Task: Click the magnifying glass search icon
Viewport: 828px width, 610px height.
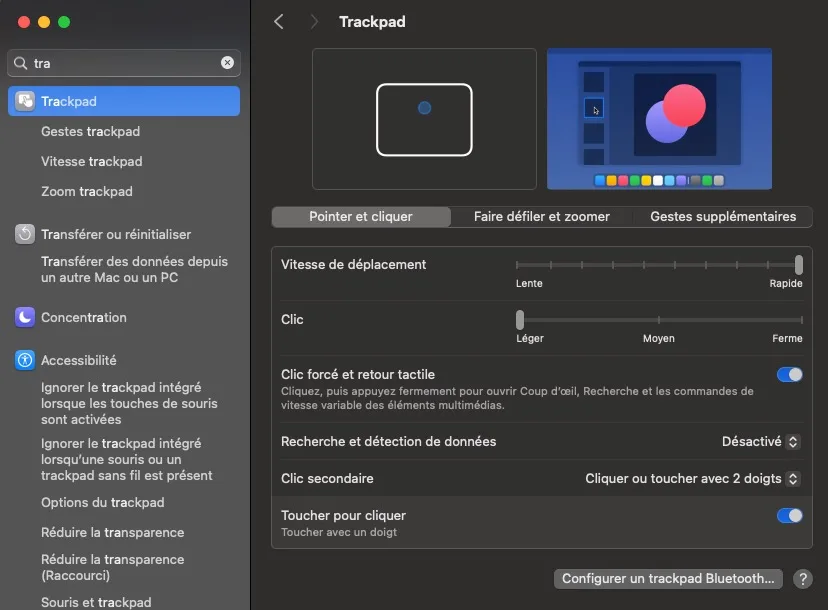Action: pos(20,63)
